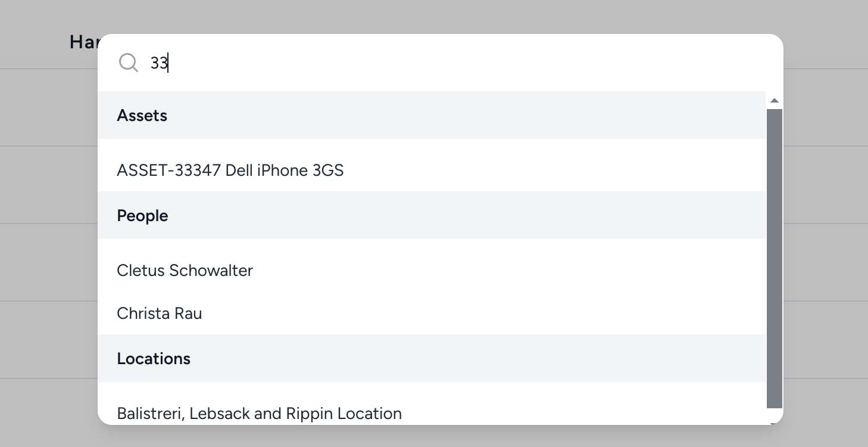
Task: Select Cletus Schowalter from People results
Action: tap(432, 270)
